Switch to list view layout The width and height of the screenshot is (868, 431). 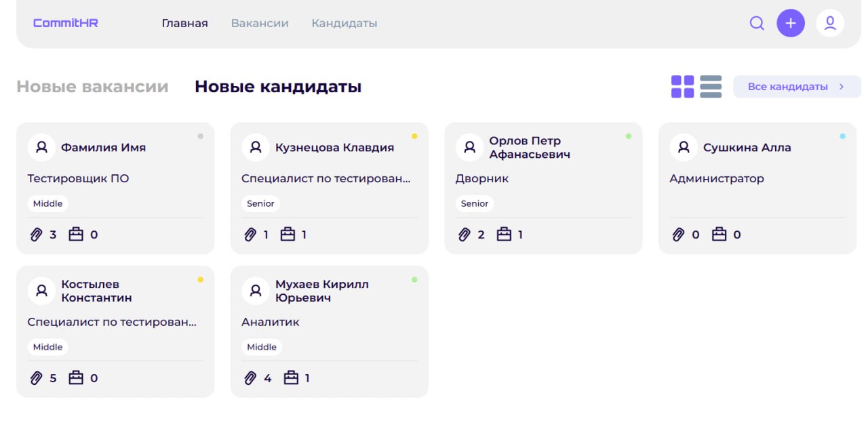pyautogui.click(x=711, y=87)
